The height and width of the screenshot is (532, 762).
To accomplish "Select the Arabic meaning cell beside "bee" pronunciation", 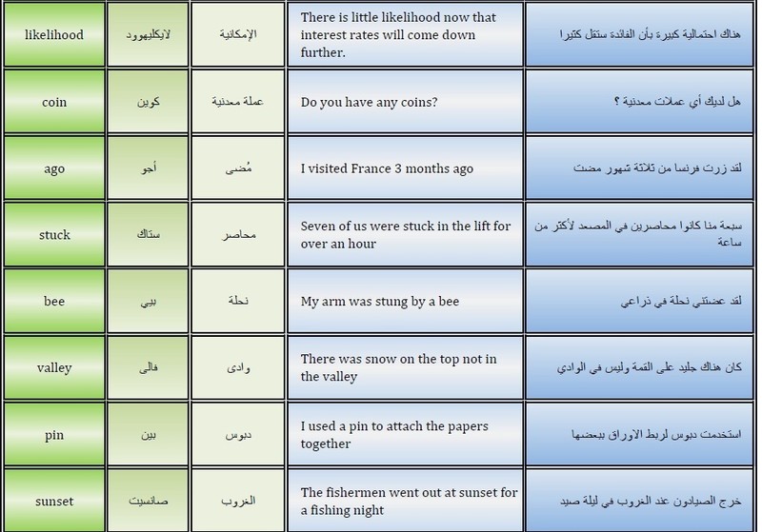I will point(238,301).
